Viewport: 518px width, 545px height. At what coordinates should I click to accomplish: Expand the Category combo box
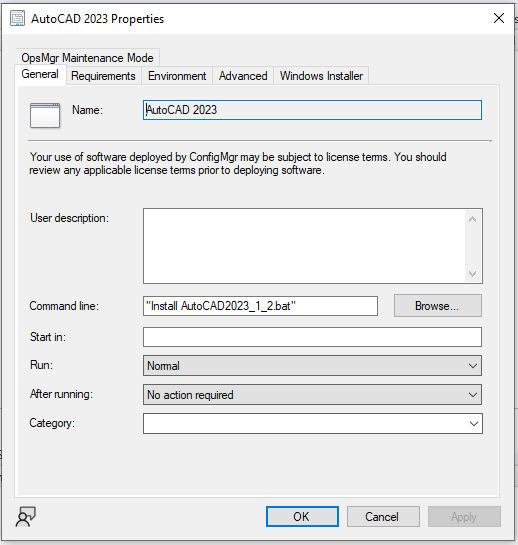click(474, 423)
